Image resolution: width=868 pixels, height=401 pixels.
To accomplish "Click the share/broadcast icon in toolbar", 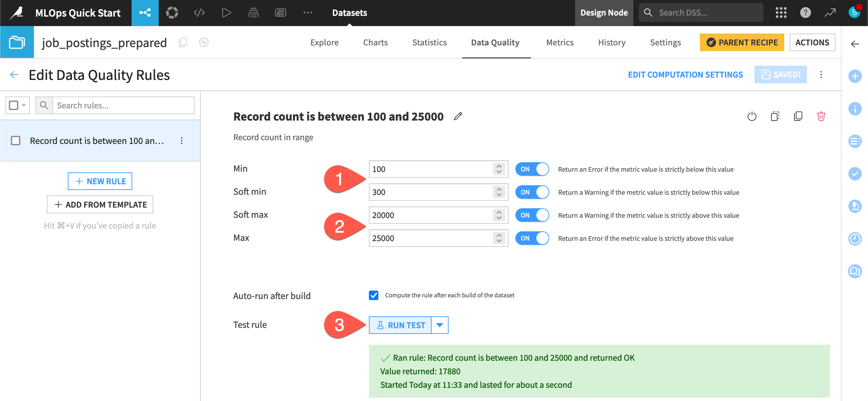I will click(145, 12).
